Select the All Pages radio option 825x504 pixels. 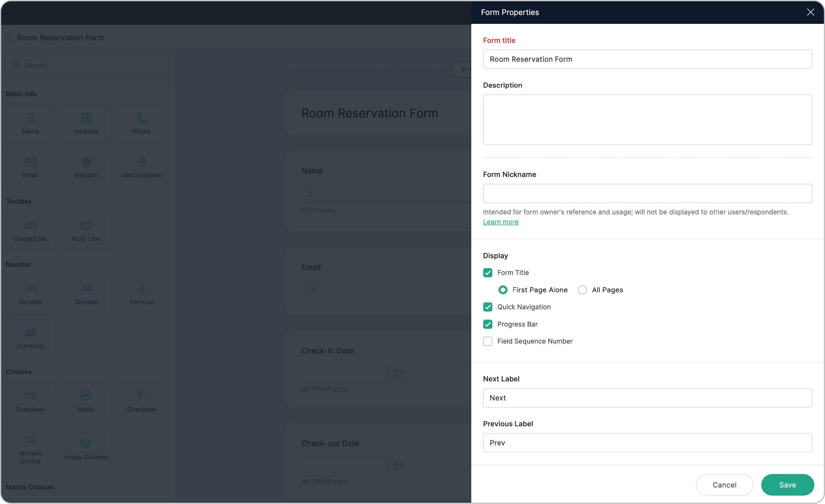coord(582,290)
